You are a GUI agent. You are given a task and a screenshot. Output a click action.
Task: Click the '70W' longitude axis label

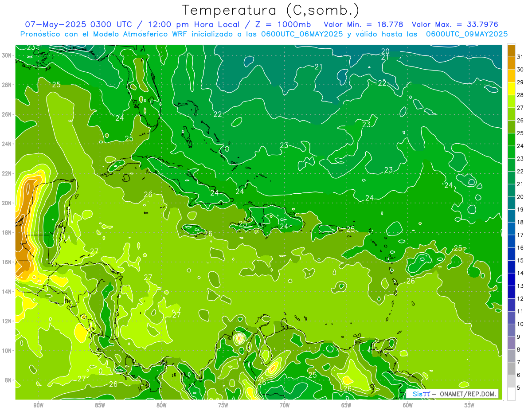285,405
